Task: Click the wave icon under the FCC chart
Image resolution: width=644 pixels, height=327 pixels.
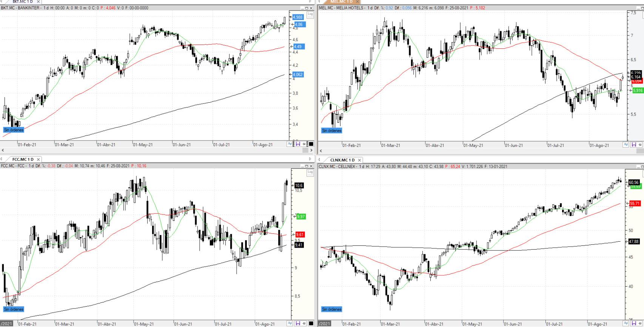Action: [x=290, y=323]
